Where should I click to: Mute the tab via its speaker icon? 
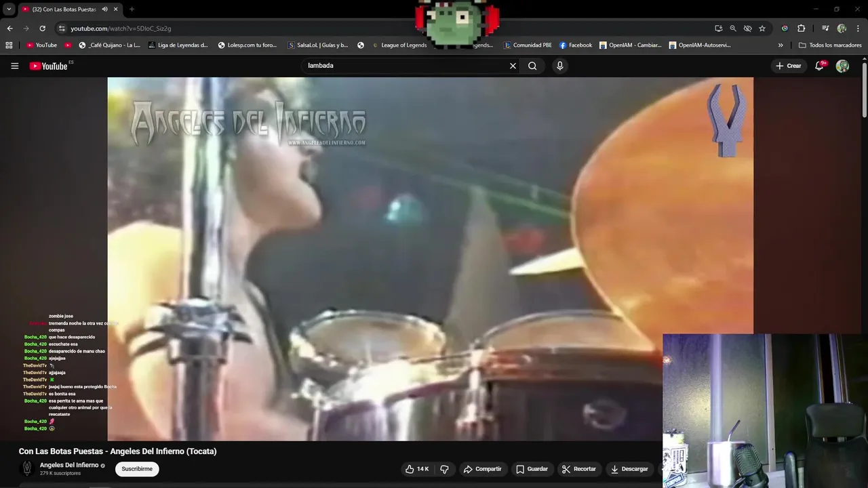tap(104, 9)
